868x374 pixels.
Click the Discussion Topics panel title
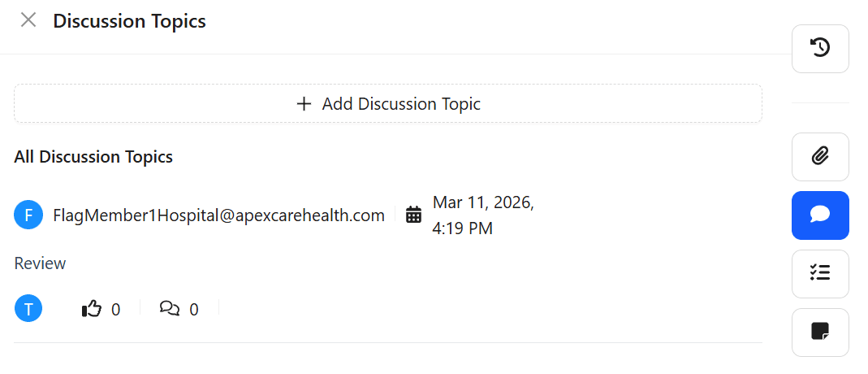point(129,21)
